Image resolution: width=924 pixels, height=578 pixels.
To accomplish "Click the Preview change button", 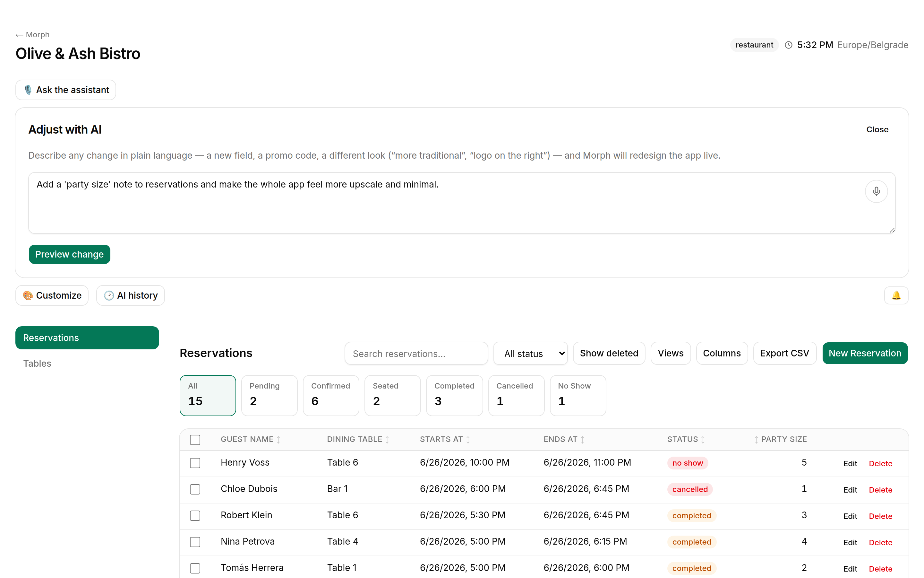I will click(70, 255).
